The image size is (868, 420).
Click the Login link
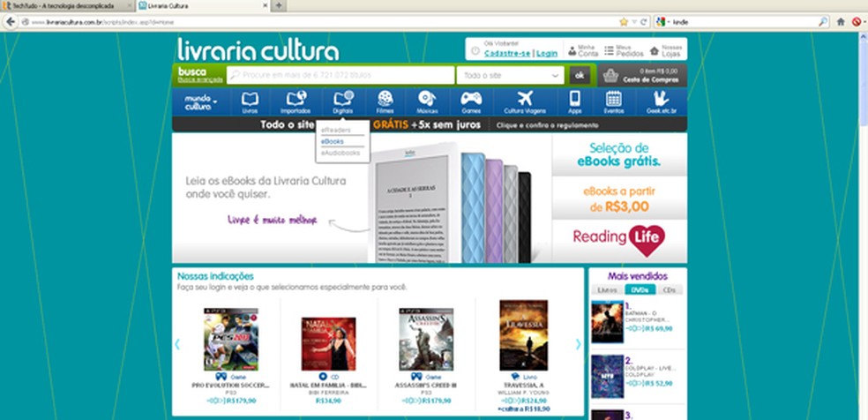546,53
